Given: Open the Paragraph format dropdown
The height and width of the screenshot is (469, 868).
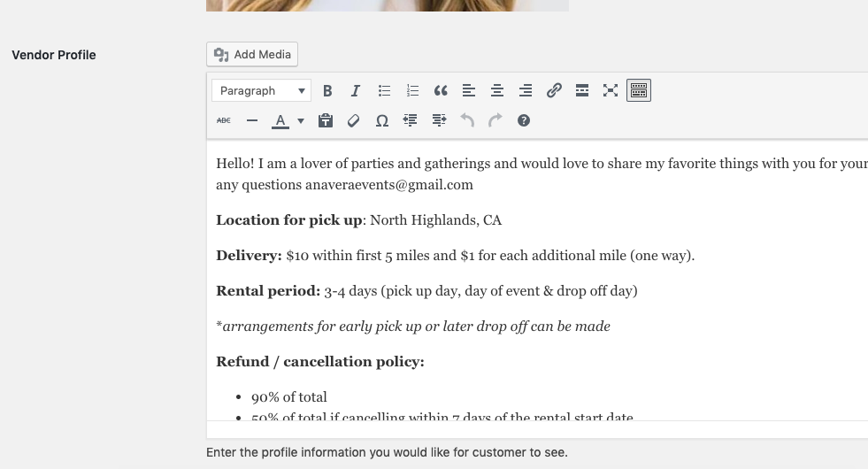Looking at the screenshot, I should (261, 90).
